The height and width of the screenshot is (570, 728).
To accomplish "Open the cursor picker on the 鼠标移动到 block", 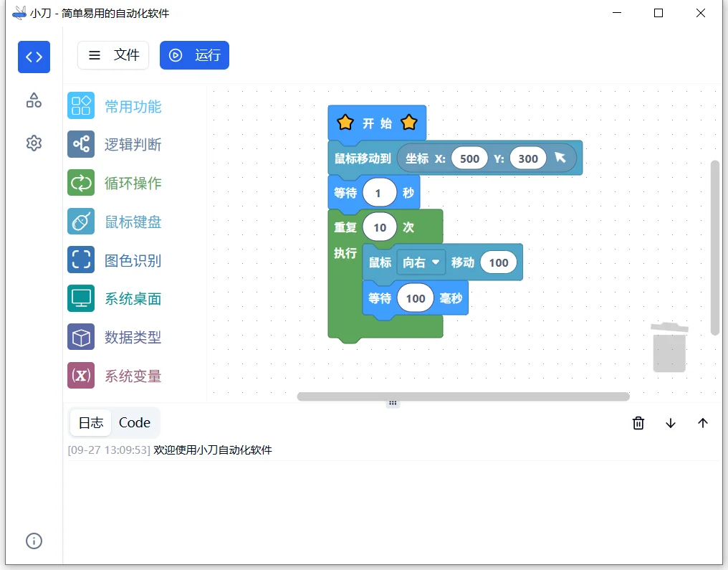I will 560,158.
